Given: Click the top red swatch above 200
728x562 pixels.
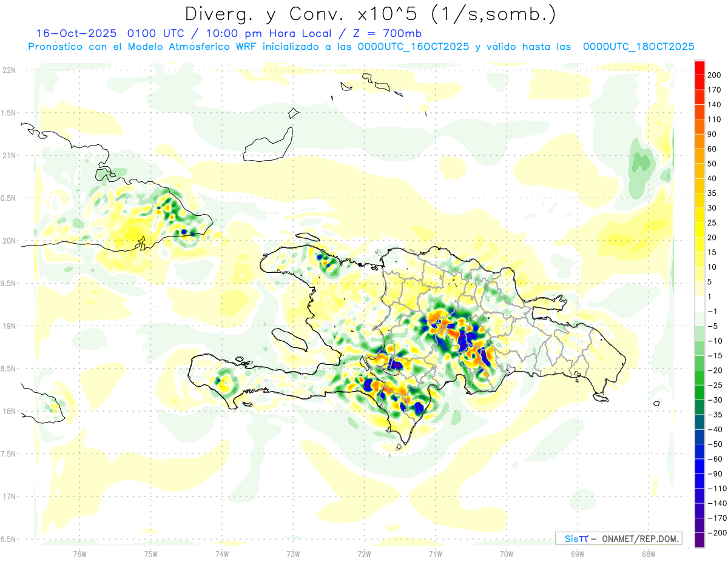Looking at the screenshot, I should click(699, 67).
